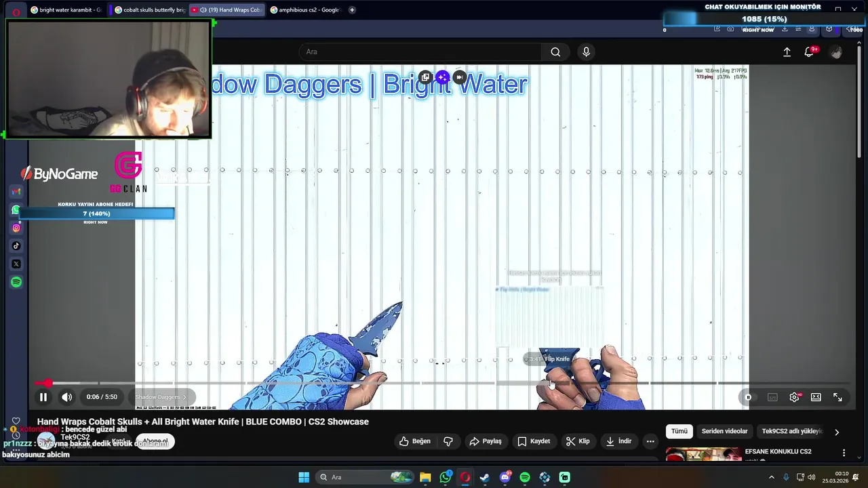Image resolution: width=868 pixels, height=488 pixels.
Task: Click the YouTube search magnifier button
Action: click(x=555, y=52)
